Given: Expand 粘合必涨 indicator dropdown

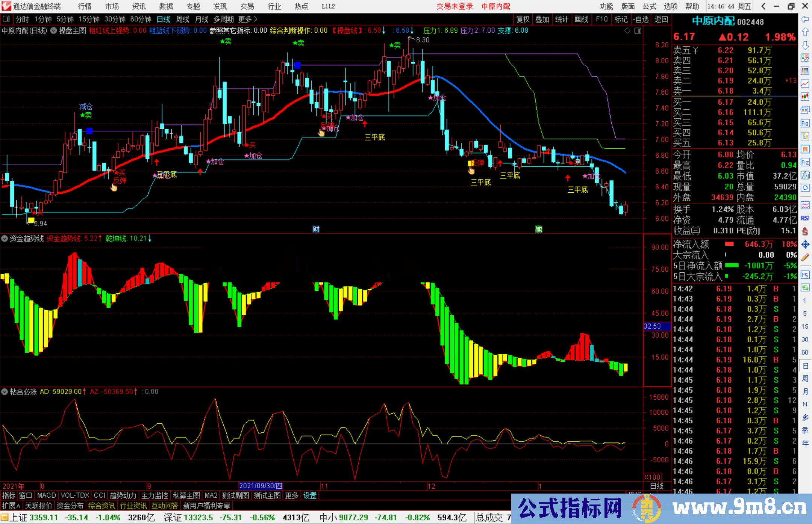Looking at the screenshot, I should pyautogui.click(x=5, y=392).
